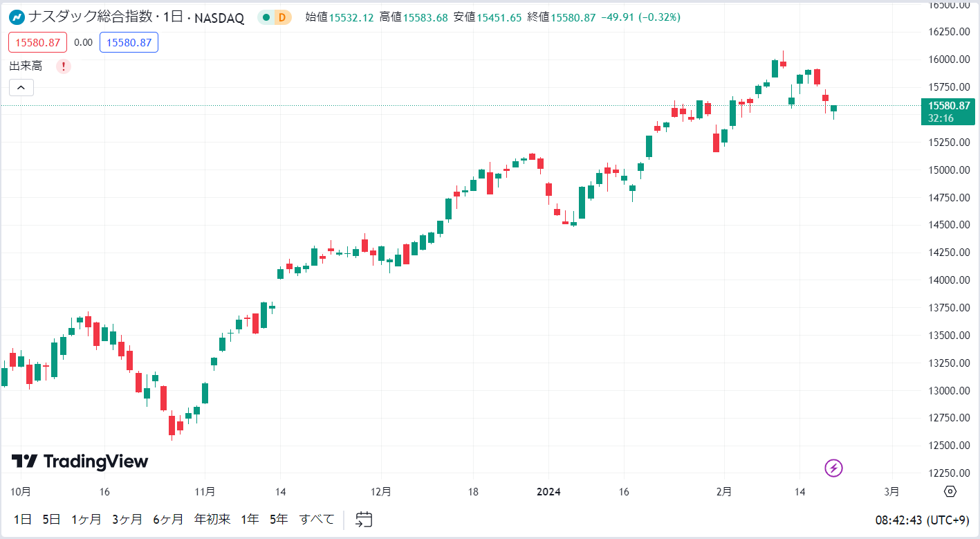Click the 11月 label on time axis

205,492
